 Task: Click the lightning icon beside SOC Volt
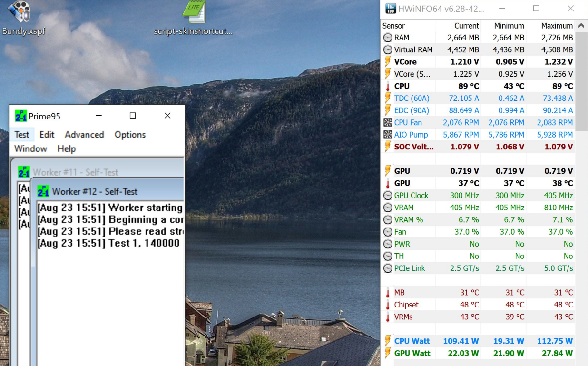click(x=388, y=147)
